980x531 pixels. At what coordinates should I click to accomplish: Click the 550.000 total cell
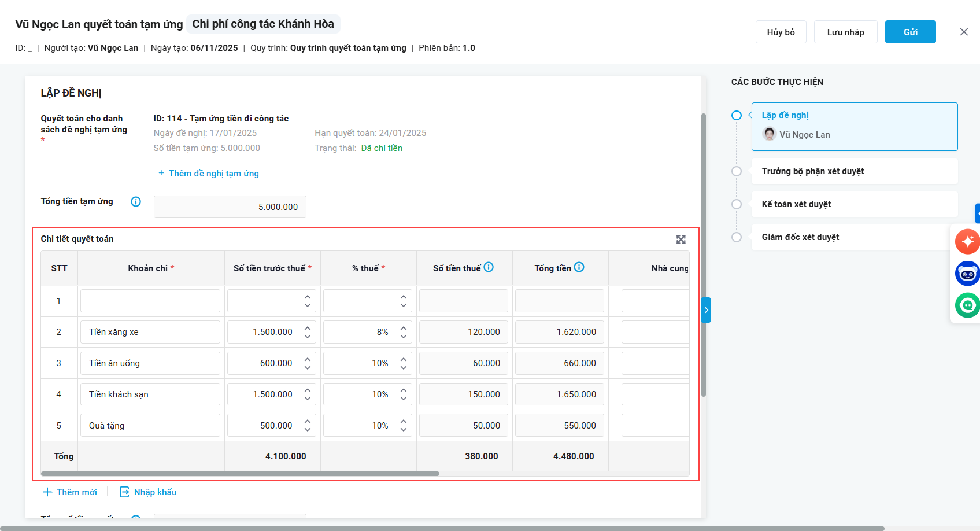pos(560,426)
